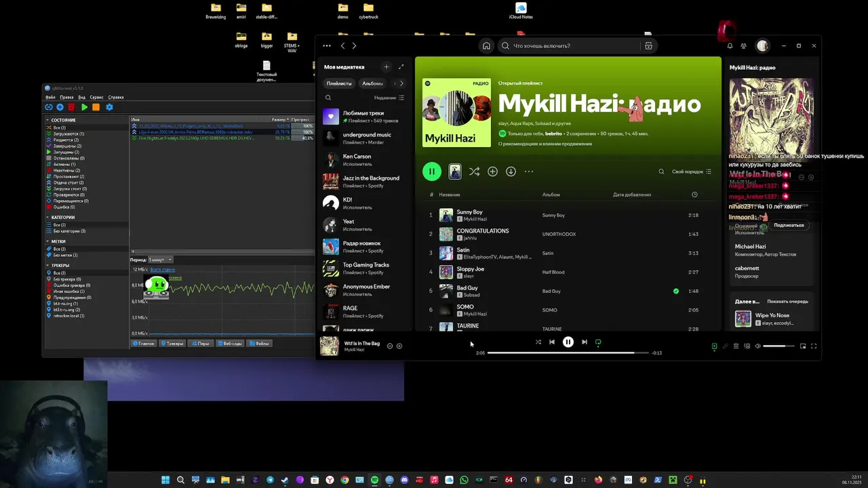Select Playlists filter chip
The image size is (868, 488).
339,83
